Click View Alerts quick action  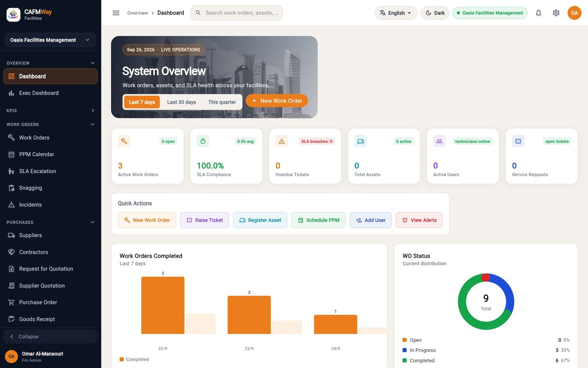pos(419,220)
